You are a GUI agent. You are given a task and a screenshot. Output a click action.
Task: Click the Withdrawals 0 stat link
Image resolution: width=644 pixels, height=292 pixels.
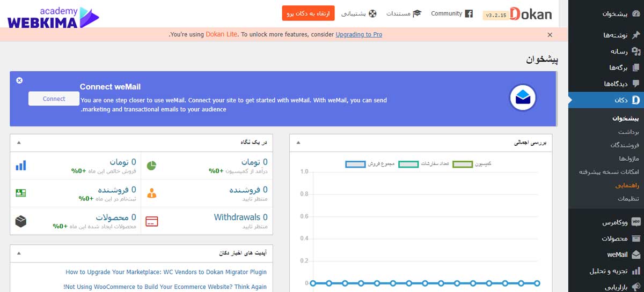pos(240,217)
